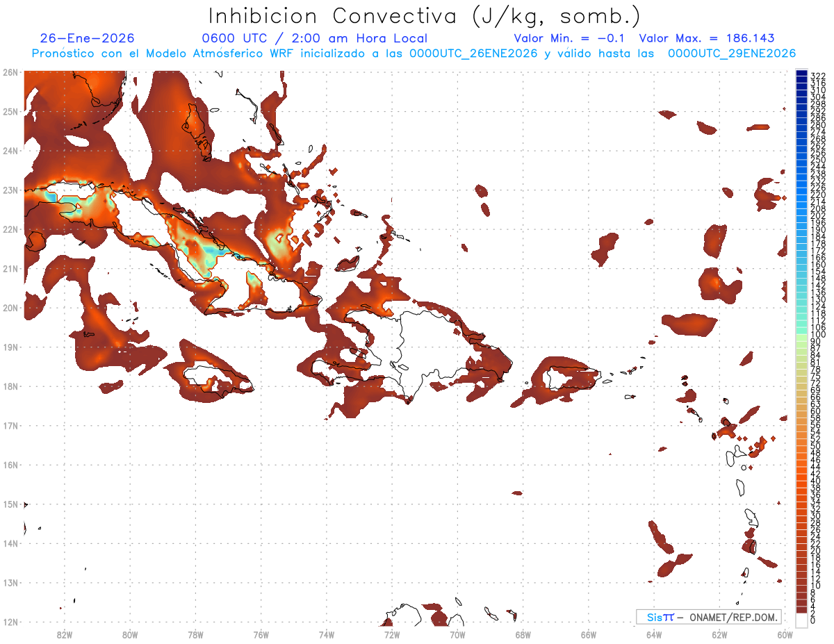This screenshot has width=834, height=644.
Task: Click latitude label '19N'
Action: pos(10,347)
